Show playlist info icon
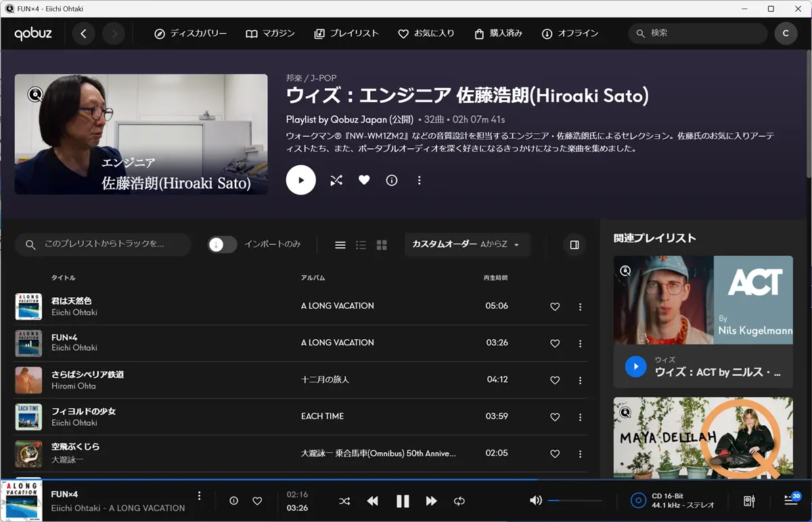 (391, 180)
